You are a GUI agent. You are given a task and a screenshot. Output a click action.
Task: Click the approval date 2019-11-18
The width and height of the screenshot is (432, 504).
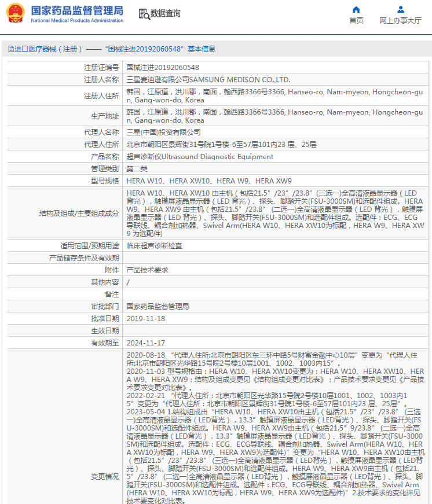[x=145, y=319]
